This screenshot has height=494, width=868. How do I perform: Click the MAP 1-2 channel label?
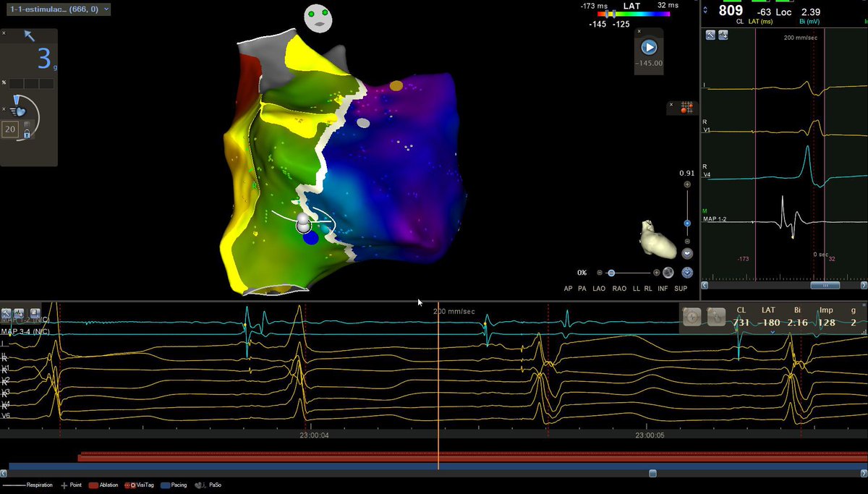click(x=716, y=218)
